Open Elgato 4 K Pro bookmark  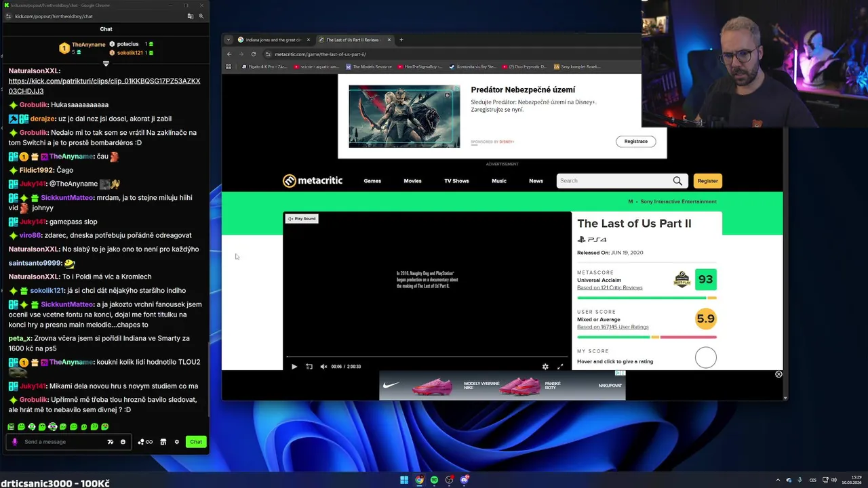click(264, 67)
